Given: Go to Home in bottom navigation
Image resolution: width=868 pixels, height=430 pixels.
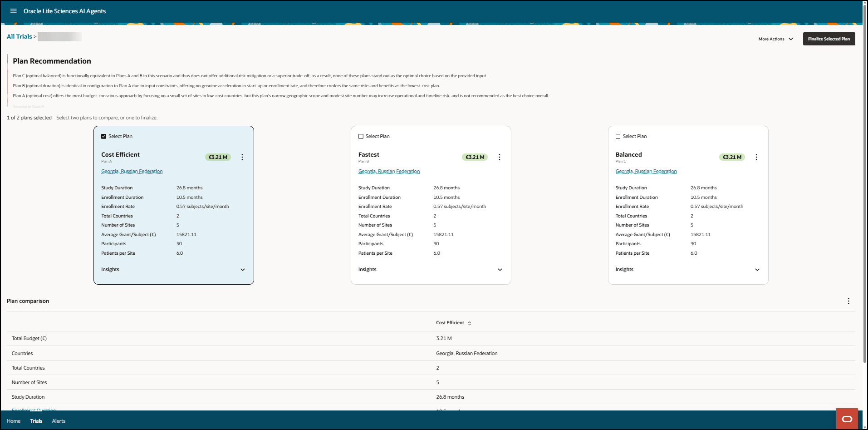Looking at the screenshot, I should (14, 421).
